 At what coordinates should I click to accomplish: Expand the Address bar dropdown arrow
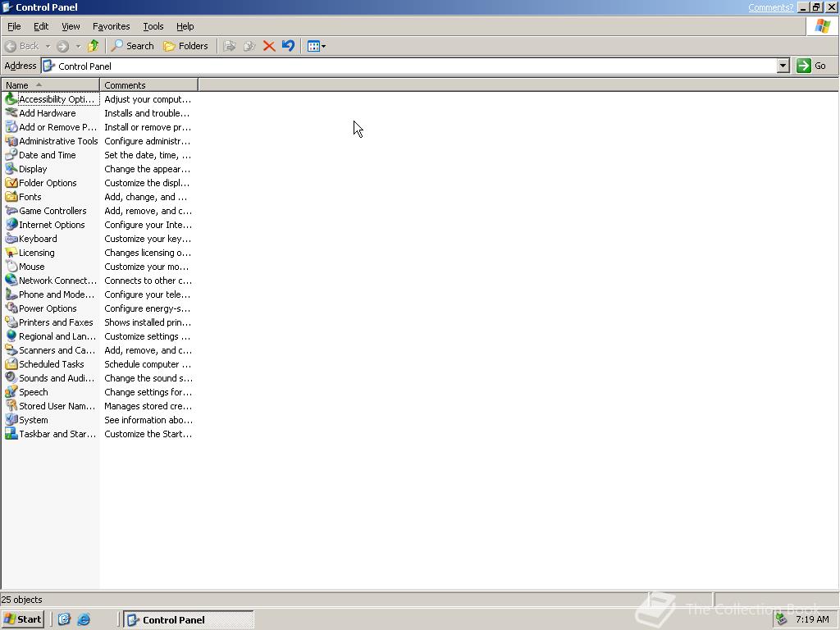783,66
